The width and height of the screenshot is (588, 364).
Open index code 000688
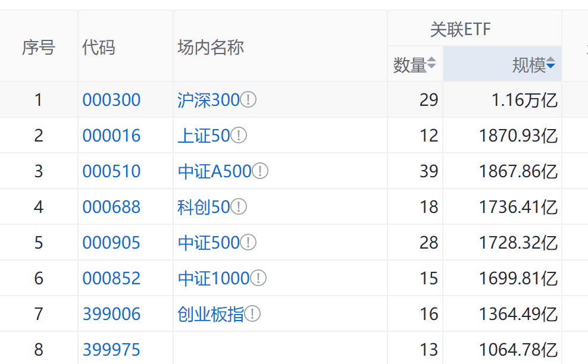(x=111, y=206)
